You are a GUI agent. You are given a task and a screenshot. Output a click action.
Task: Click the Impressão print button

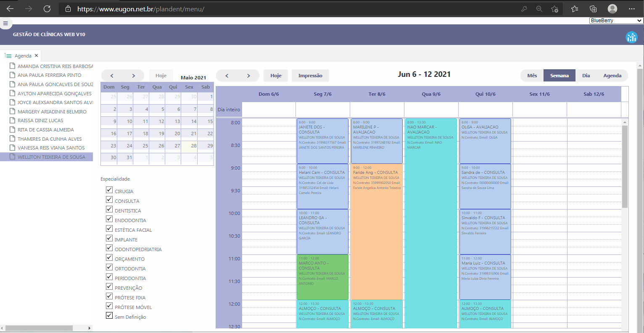click(310, 76)
